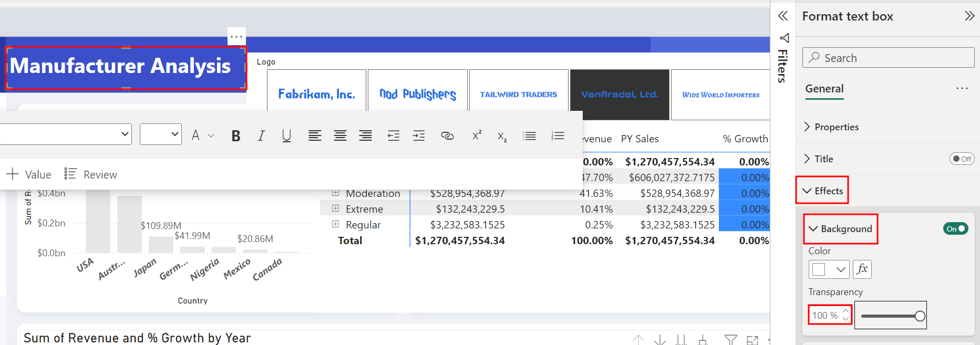Click the Filters pane bookmark icon
Screen dimensions: 980x345
point(784,38)
